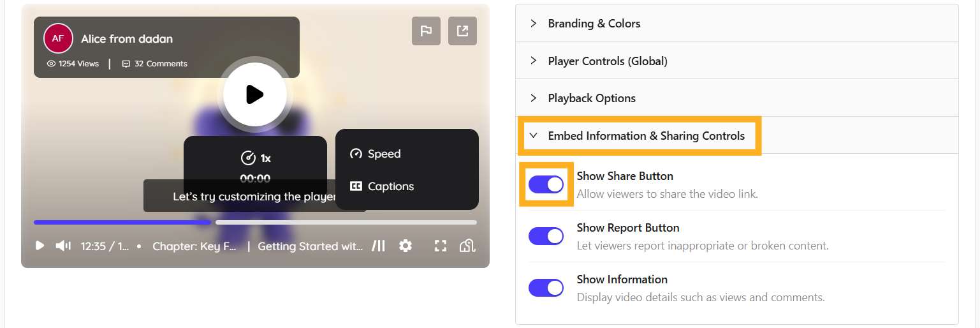The image size is (980, 328).
Task: Click the 1x playback speed indicator
Action: point(255,158)
